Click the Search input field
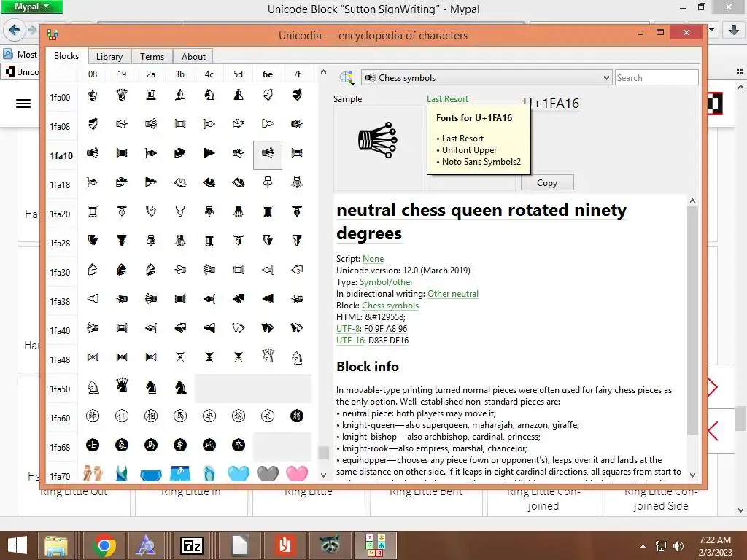 657,77
